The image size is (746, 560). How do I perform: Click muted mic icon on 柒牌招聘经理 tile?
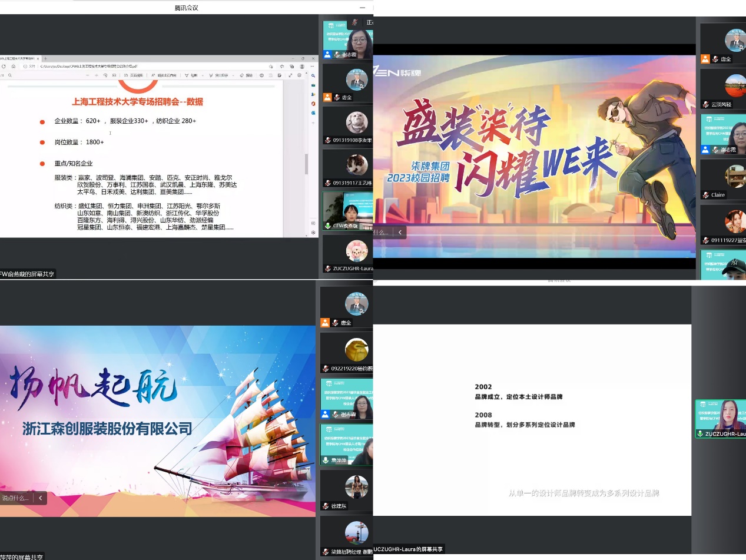(326, 552)
